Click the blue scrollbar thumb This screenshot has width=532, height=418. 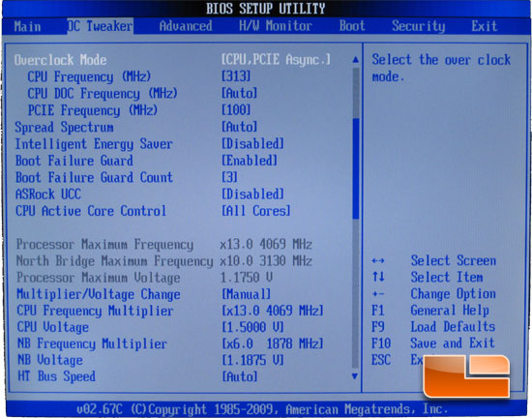point(356,168)
